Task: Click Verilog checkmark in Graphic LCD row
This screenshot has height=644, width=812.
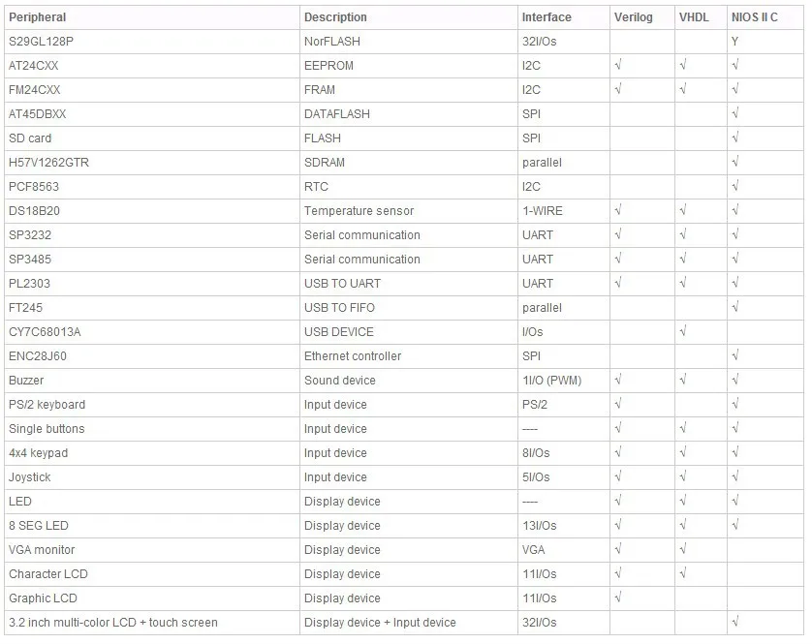Action: point(618,598)
